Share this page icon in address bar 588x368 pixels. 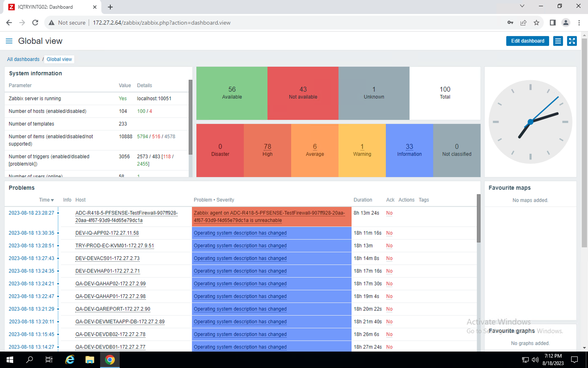click(x=523, y=23)
